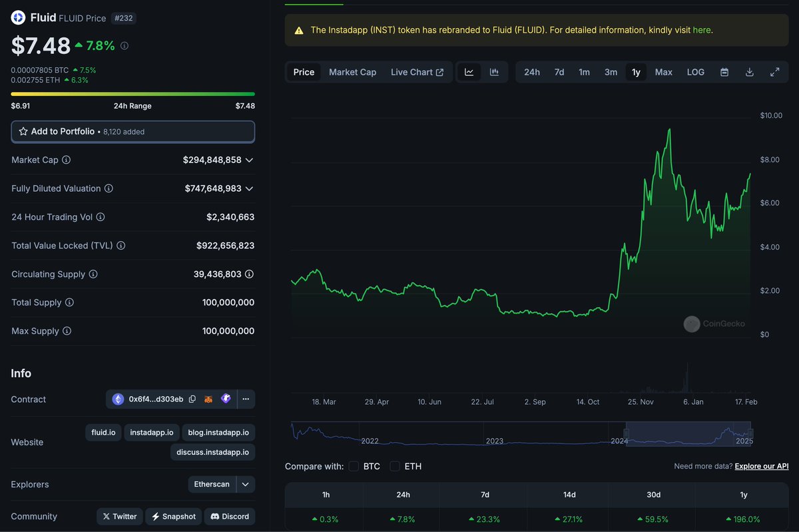Click Total Supply info icon

pyautogui.click(x=69, y=302)
